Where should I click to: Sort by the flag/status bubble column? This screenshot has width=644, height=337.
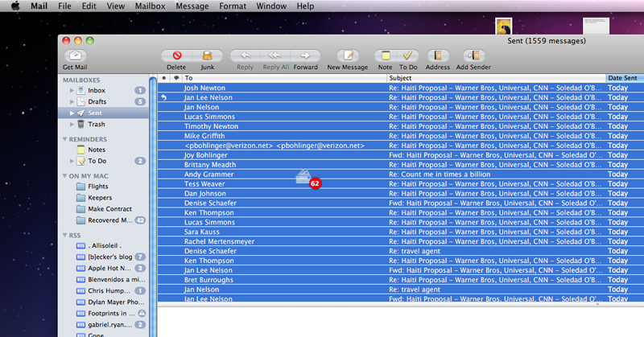176,78
